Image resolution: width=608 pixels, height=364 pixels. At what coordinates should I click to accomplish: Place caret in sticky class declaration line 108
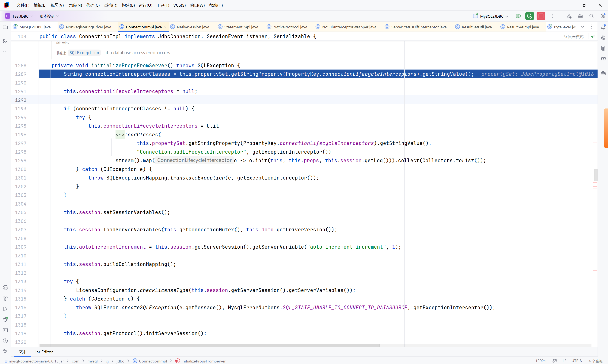tap(178, 36)
